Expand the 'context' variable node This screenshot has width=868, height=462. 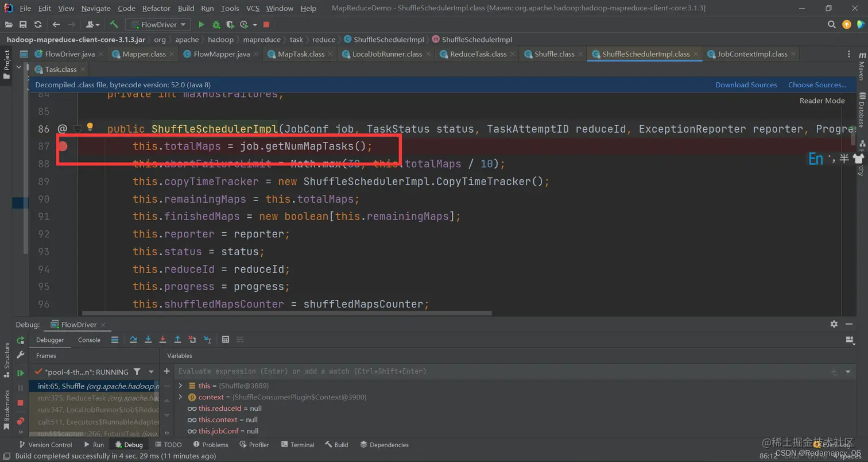(x=180, y=397)
